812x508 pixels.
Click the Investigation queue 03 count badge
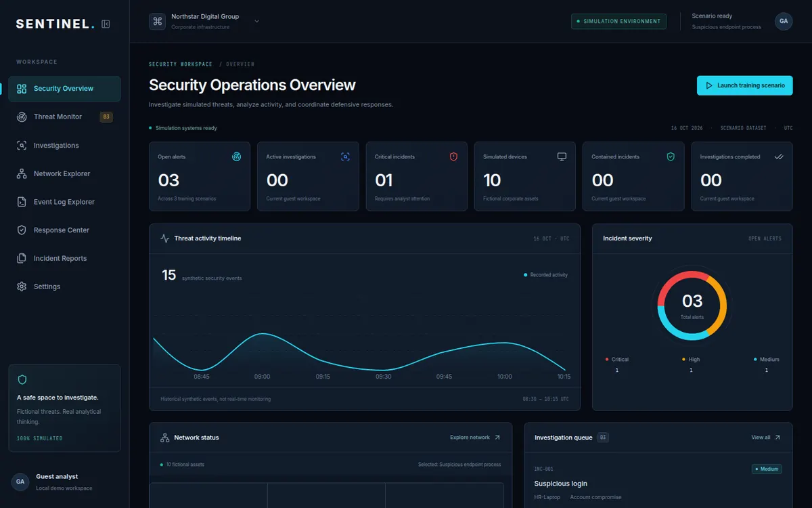[603, 438]
